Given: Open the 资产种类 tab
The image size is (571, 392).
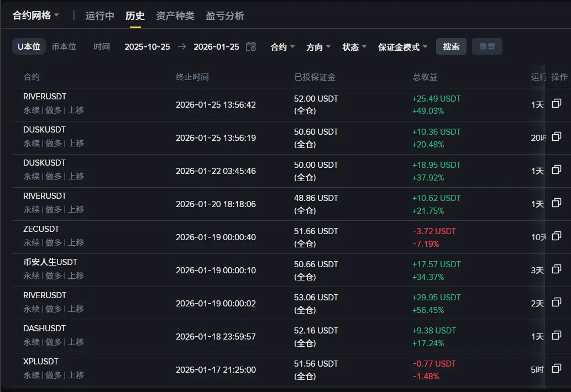Looking at the screenshot, I should point(175,16).
